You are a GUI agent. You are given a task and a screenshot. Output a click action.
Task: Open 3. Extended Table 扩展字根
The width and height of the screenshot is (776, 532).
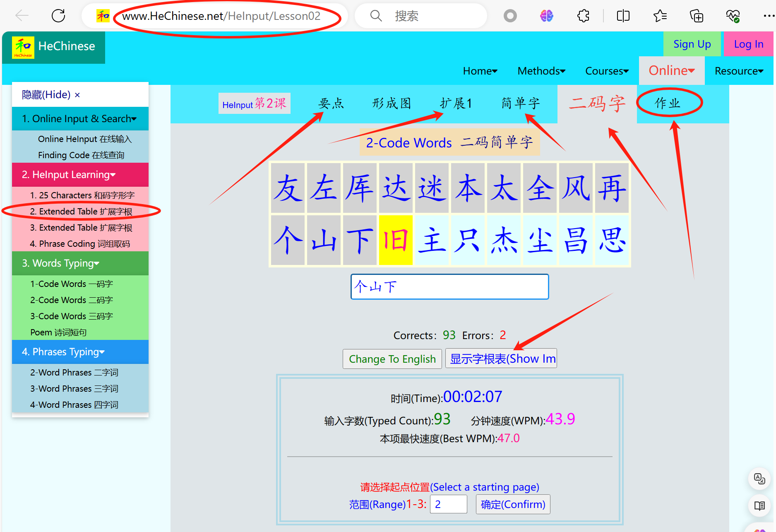(x=81, y=228)
